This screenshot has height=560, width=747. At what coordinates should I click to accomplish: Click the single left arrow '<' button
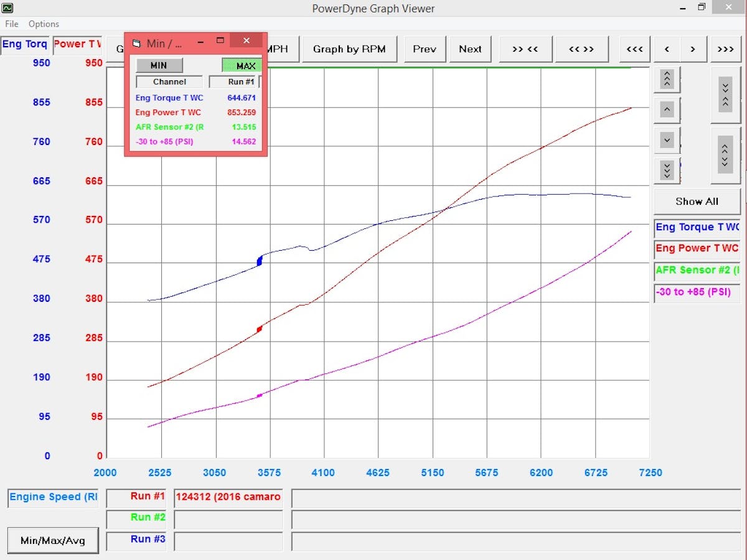tap(667, 49)
